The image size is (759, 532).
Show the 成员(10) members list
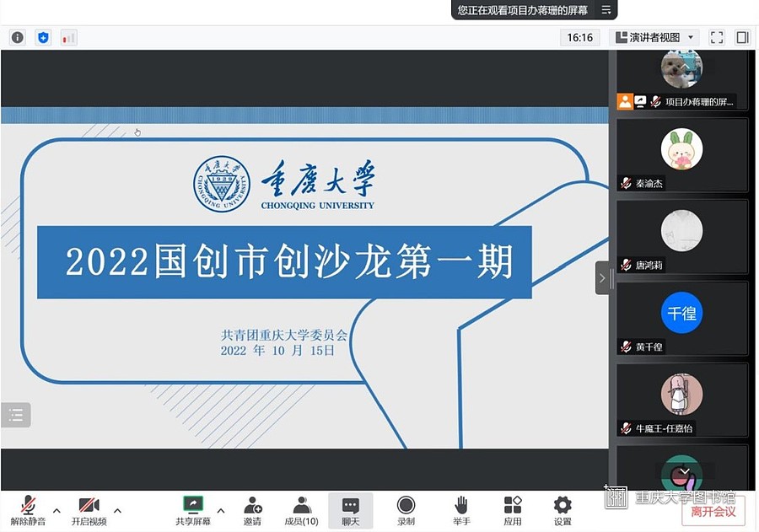[x=302, y=511]
